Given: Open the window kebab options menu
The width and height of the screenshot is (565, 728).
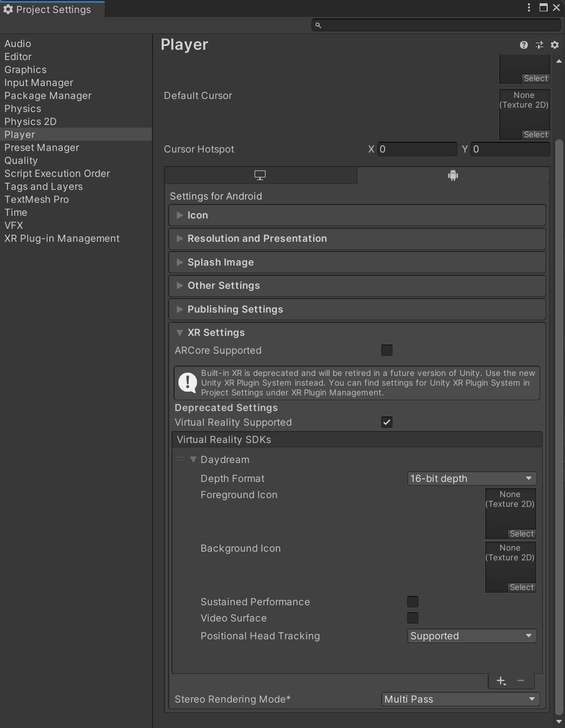Looking at the screenshot, I should 529,7.
